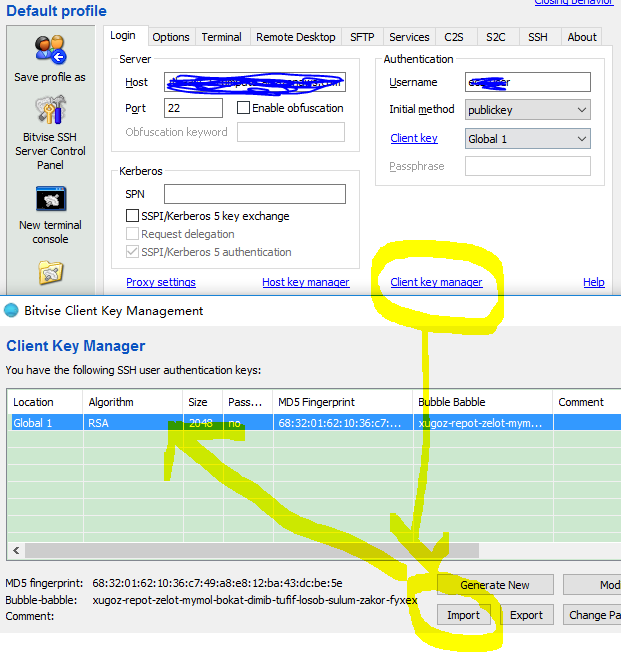Screen dimensions: 621x652
Task: Sort by the Pass... column header
Action: [247, 402]
